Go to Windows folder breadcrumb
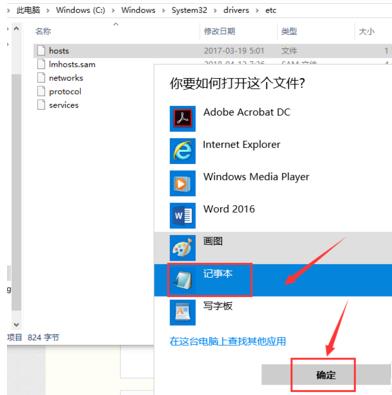This screenshot has height=395, width=392. pyautogui.click(x=138, y=10)
